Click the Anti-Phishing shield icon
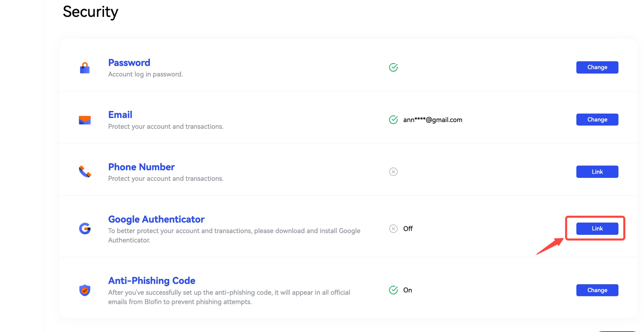Image resolution: width=644 pixels, height=332 pixels. [84, 290]
